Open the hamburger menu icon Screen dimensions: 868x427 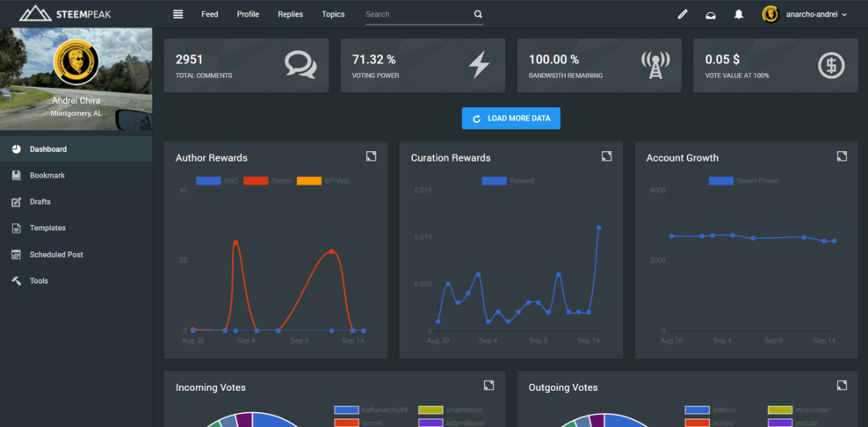tap(177, 14)
